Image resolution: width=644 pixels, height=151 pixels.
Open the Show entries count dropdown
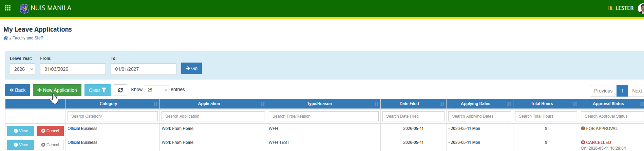pos(156,90)
